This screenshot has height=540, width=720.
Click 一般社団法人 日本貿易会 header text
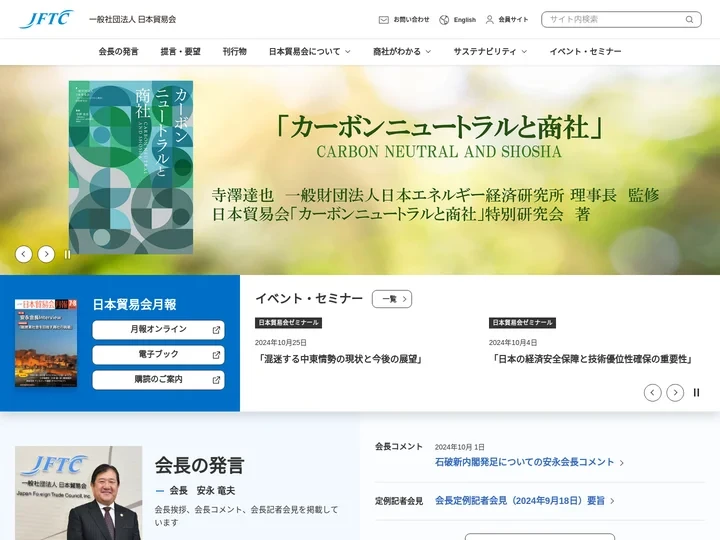[x=132, y=19]
